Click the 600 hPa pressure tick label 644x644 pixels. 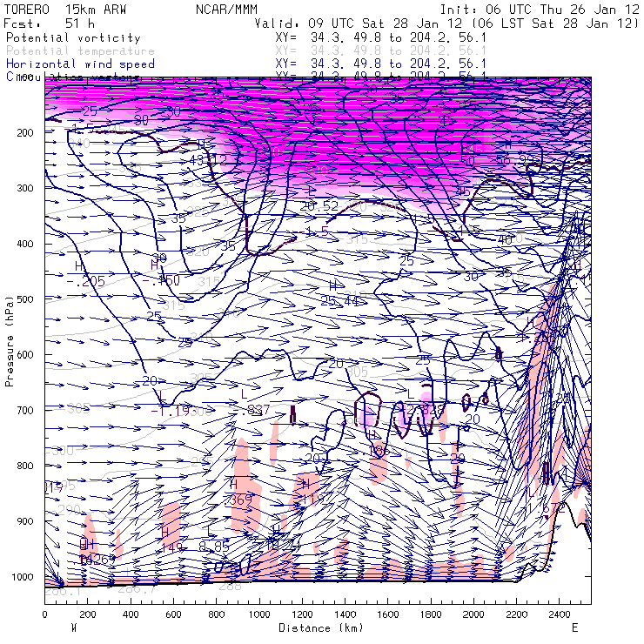coord(25,354)
